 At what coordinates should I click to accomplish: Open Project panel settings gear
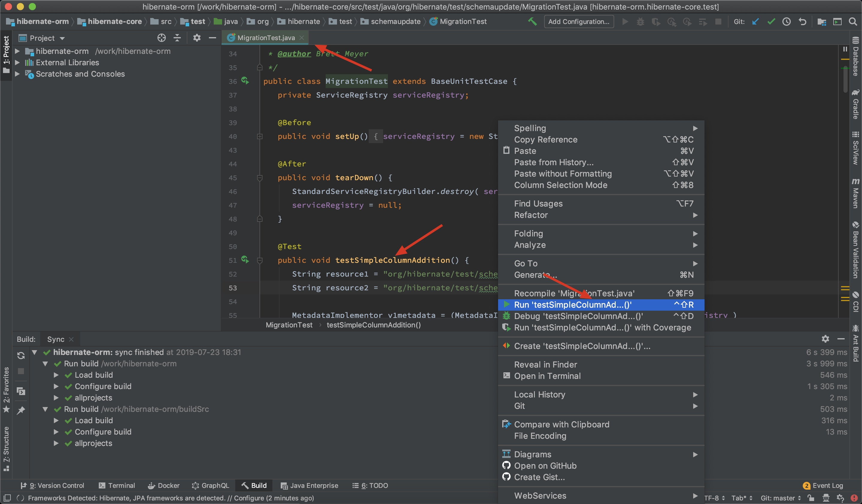197,38
